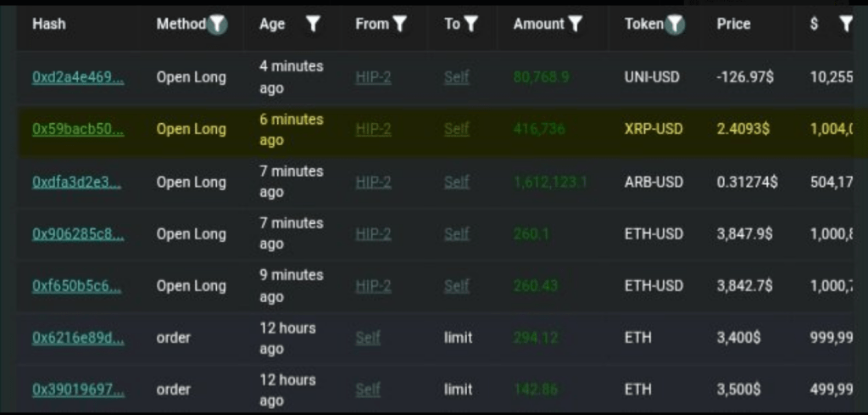Click the Self sender of the 3,400$ order
The height and width of the screenshot is (415, 868).
click(368, 338)
